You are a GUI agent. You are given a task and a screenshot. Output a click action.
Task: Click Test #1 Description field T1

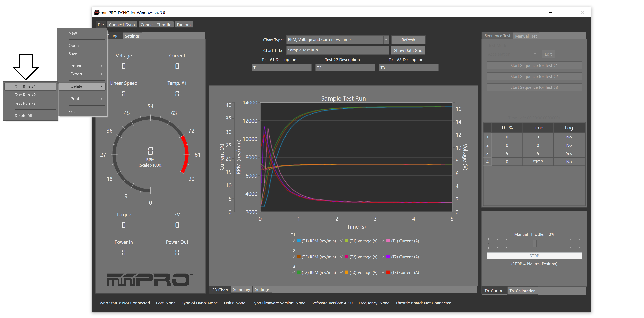pos(281,68)
